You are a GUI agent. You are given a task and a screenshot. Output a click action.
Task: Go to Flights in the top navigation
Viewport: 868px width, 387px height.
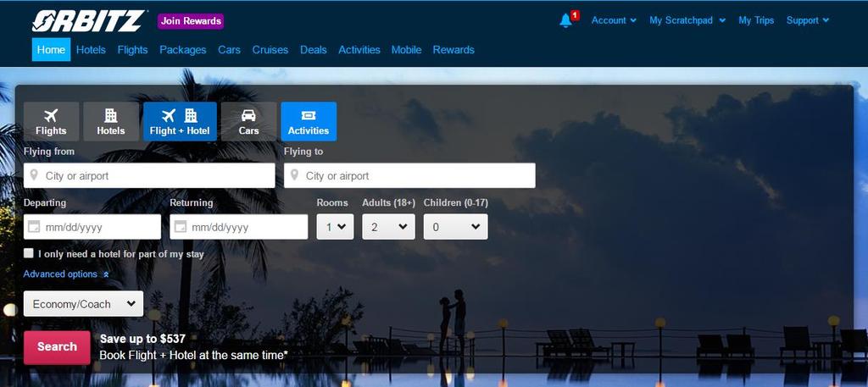(132, 50)
